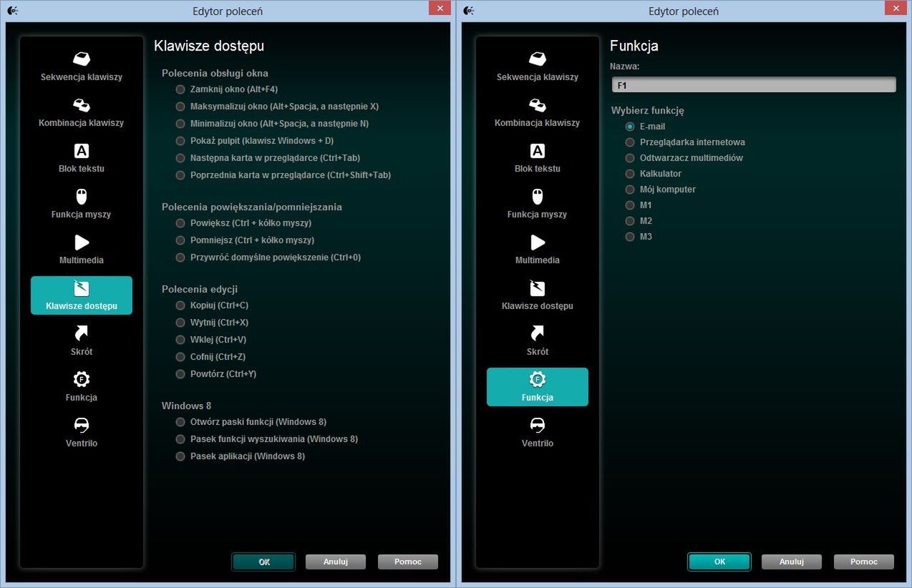
Task: Click the Nazwa field containing F1
Action: pos(753,84)
